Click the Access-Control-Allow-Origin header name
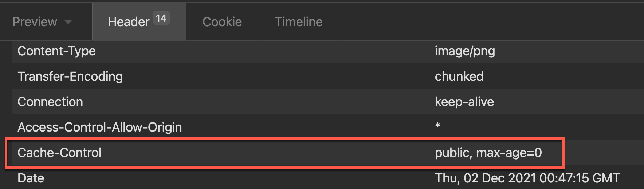 99,127
